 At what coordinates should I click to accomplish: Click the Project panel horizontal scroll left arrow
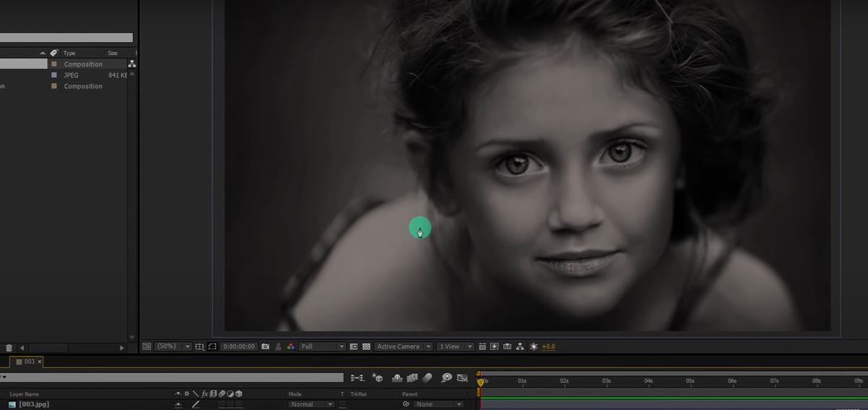coord(22,348)
